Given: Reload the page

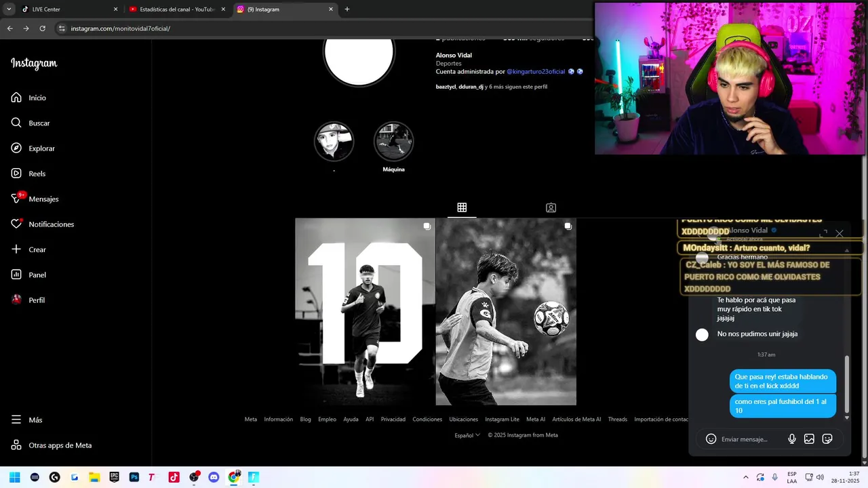Looking at the screenshot, I should (x=42, y=28).
